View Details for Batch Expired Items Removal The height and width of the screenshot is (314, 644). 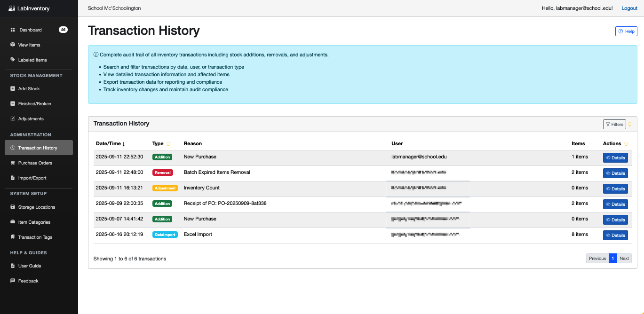[x=615, y=173]
